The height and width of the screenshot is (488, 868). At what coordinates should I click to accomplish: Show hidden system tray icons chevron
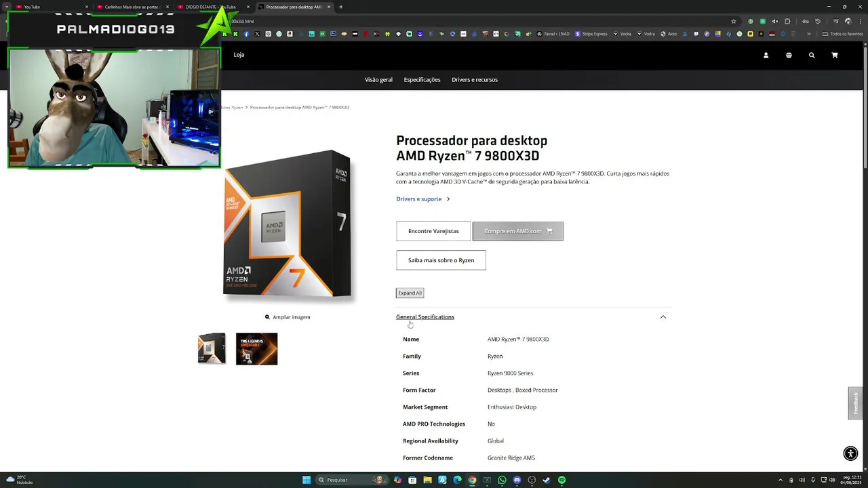click(780, 480)
